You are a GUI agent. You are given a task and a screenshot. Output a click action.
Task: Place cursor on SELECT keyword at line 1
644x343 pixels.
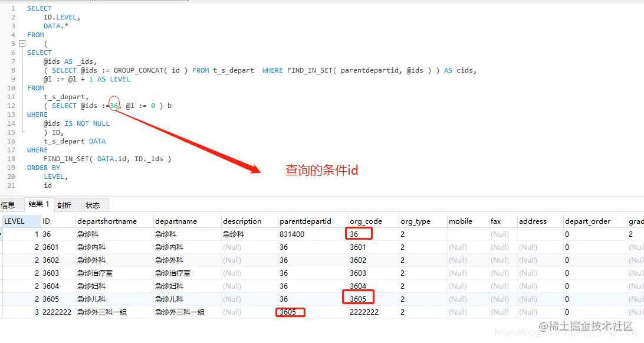40,8
